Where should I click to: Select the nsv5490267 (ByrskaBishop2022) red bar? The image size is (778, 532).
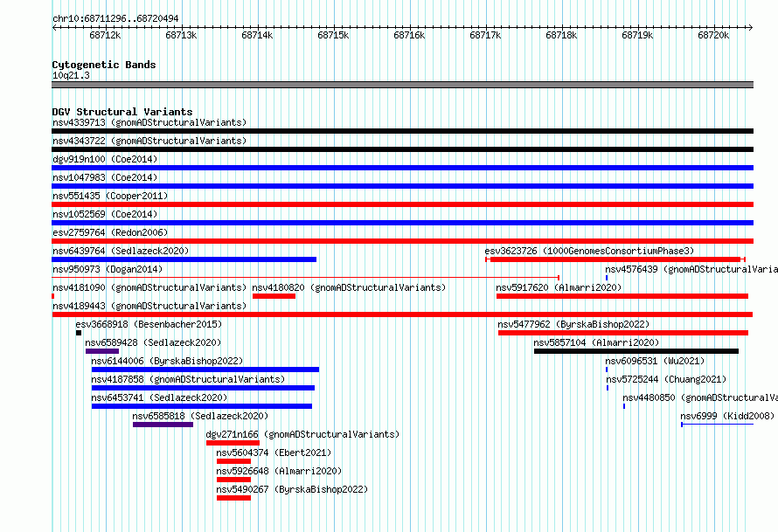pyautogui.click(x=233, y=498)
